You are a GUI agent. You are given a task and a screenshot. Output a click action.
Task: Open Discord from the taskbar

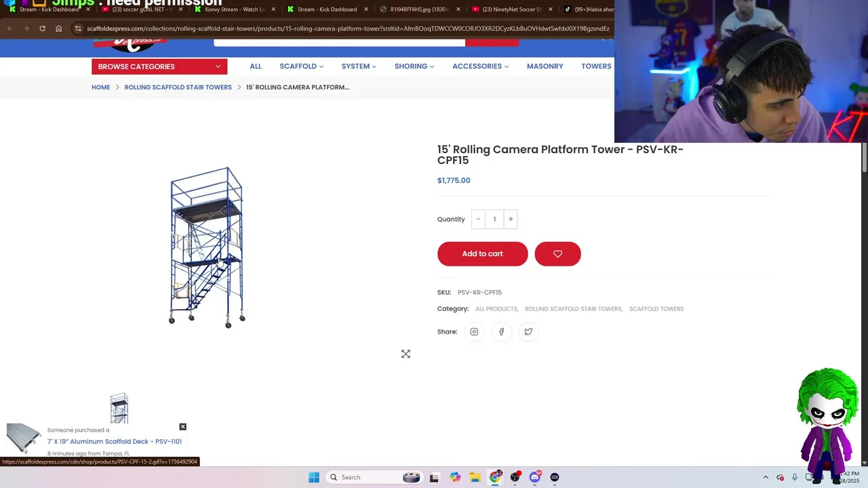[535, 477]
